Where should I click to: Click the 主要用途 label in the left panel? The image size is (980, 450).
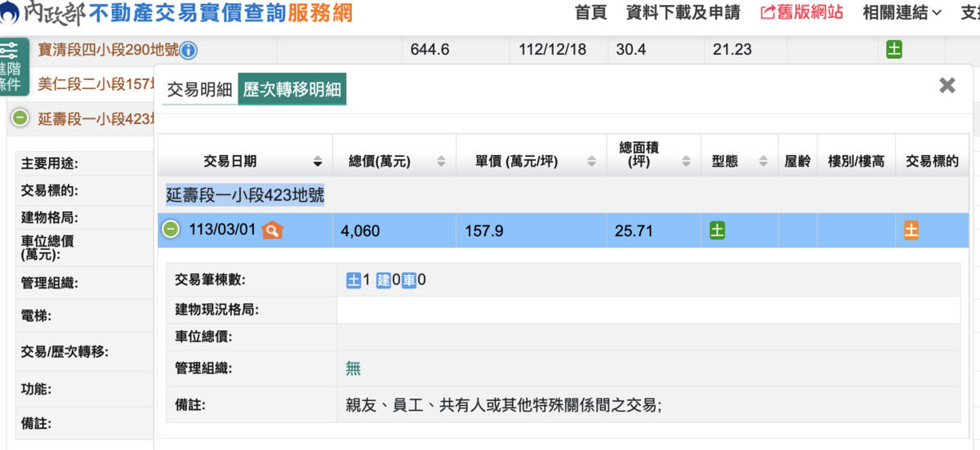tap(49, 163)
